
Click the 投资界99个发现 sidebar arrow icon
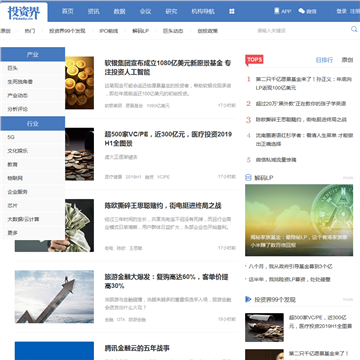[248, 299]
